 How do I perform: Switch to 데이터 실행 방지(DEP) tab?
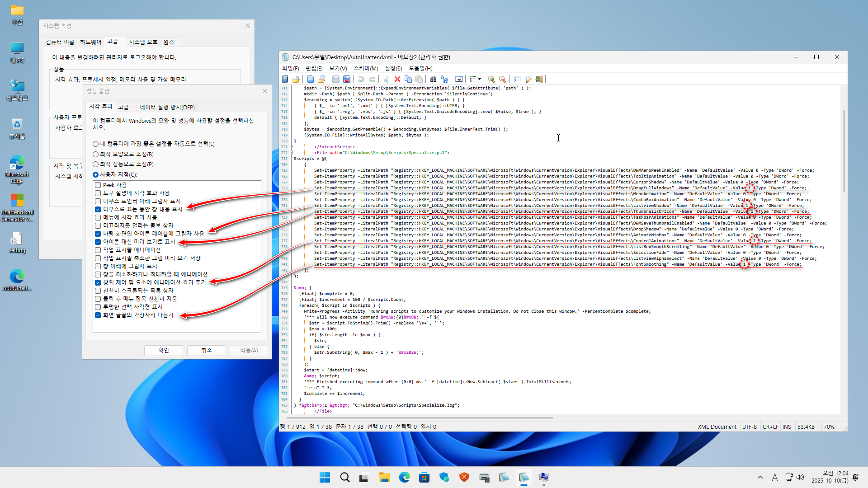click(x=167, y=107)
